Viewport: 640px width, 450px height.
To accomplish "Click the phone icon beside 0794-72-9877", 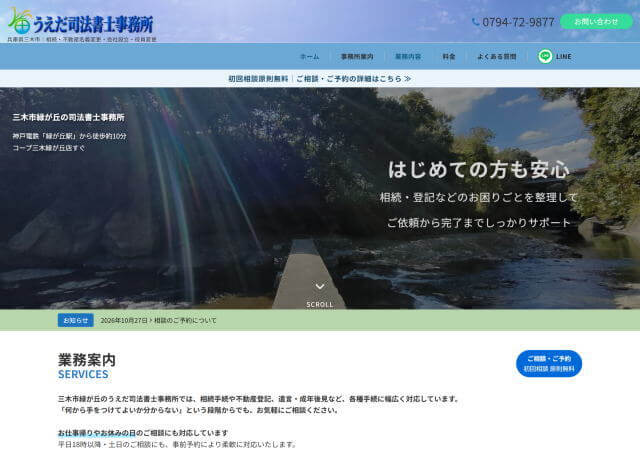I will [x=476, y=22].
